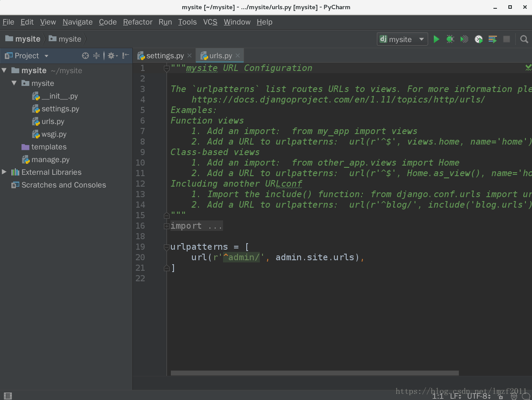Image resolution: width=532 pixels, height=400 pixels.
Task: Open the Project panel gear settings
Action: 112,56
